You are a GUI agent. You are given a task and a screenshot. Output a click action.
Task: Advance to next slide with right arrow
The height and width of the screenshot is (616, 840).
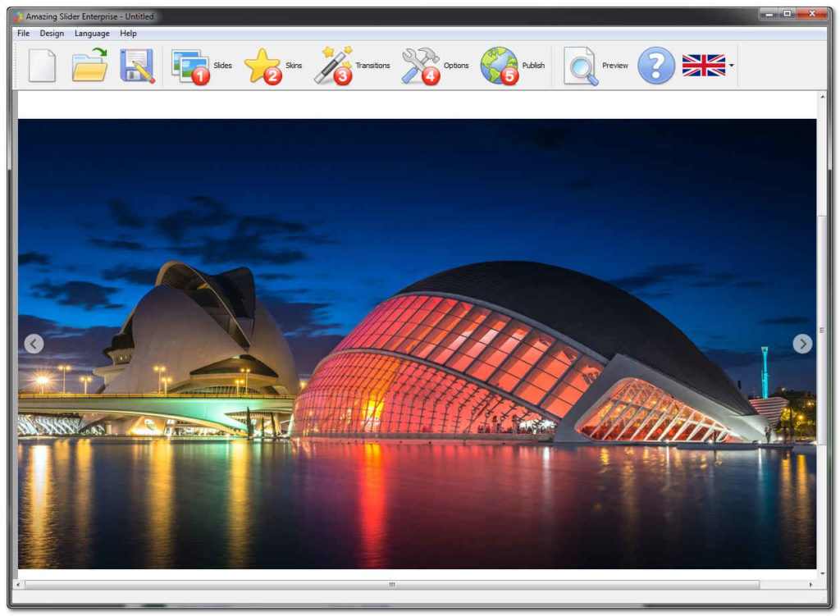(802, 344)
